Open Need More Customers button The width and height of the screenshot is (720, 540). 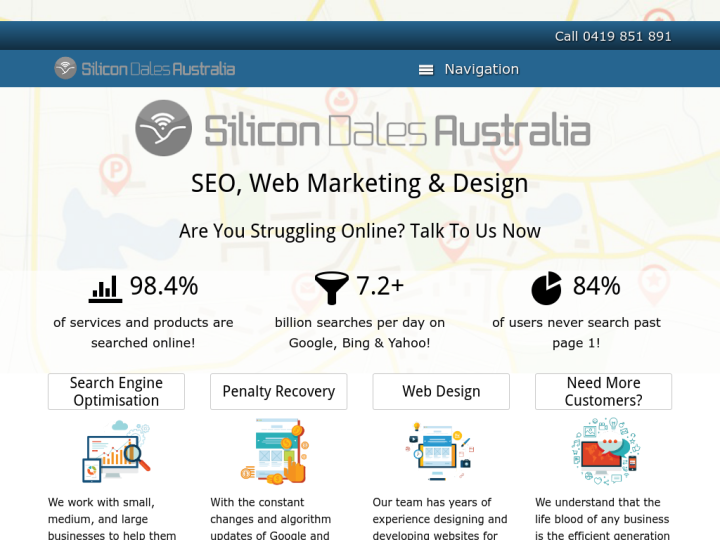(x=603, y=391)
